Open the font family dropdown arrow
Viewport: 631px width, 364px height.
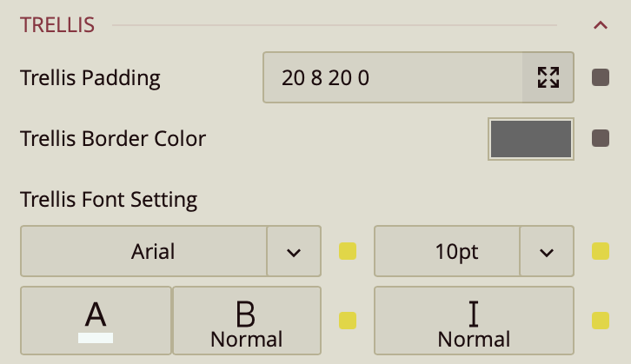point(294,252)
